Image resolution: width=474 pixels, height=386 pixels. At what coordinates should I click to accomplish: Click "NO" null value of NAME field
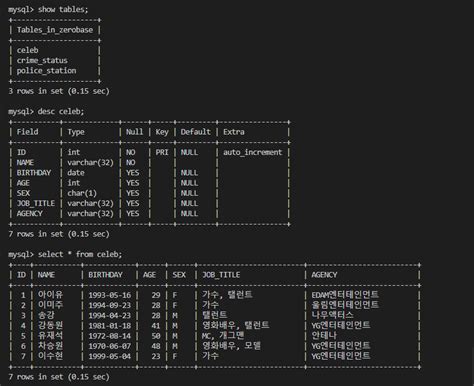point(130,163)
